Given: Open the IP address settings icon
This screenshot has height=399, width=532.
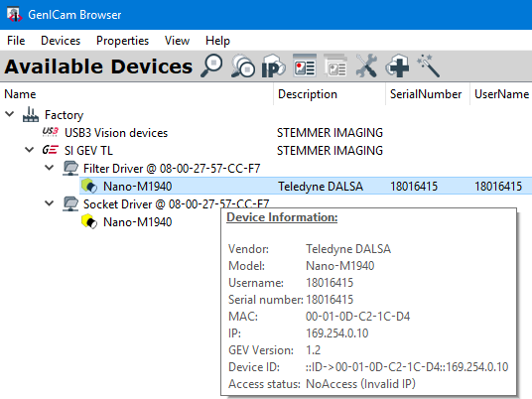Looking at the screenshot, I should [x=274, y=66].
